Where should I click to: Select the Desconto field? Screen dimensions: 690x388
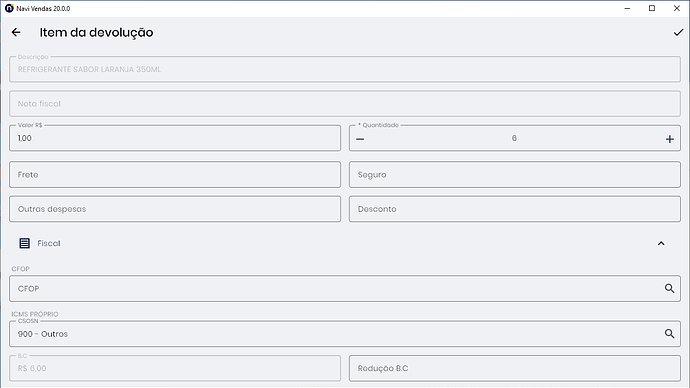coord(514,209)
